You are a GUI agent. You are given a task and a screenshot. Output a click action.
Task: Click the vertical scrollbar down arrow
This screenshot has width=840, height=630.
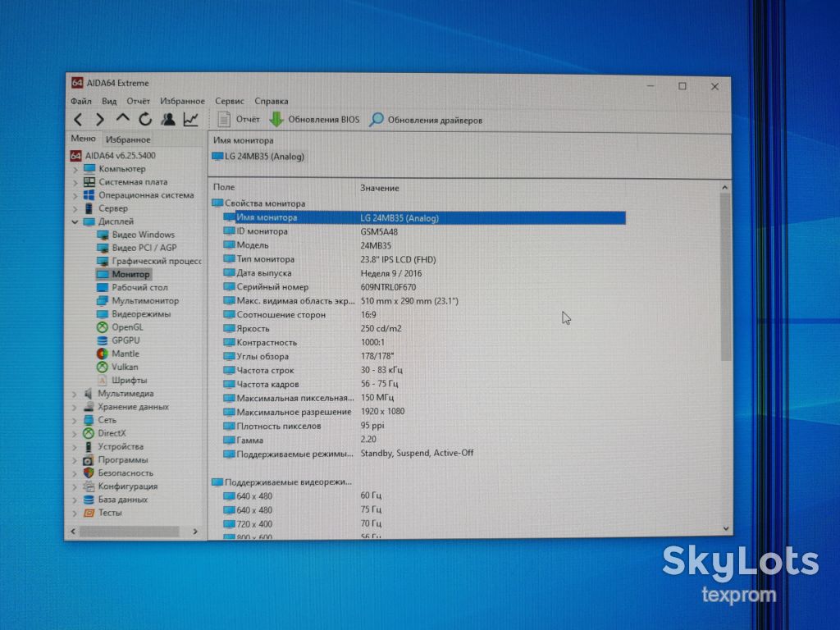[x=725, y=528]
